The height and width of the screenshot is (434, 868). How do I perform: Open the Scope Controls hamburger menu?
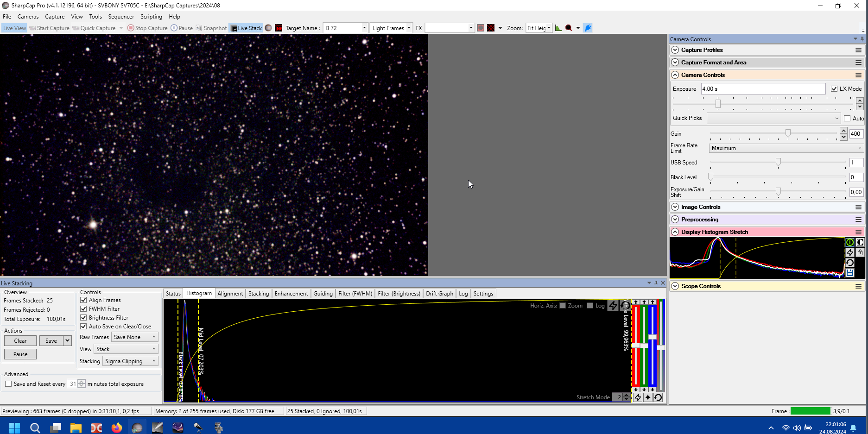(x=858, y=286)
